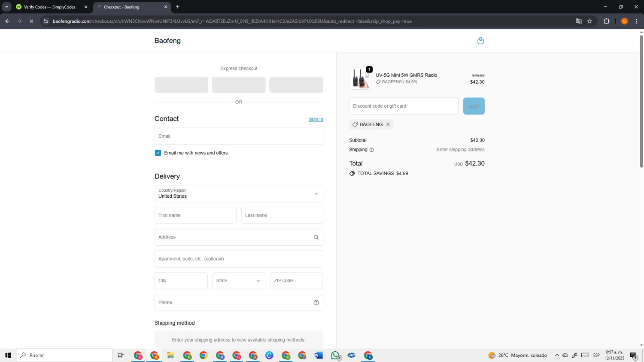Open WhatsApp from the taskbar
This screenshot has height=362, width=644.
tap(335, 356)
